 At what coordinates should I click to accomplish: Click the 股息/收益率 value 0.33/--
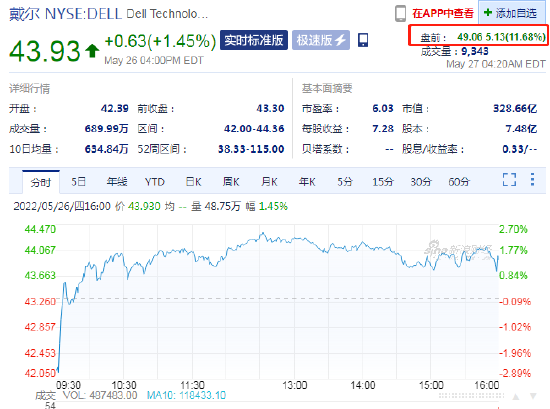(x=519, y=149)
